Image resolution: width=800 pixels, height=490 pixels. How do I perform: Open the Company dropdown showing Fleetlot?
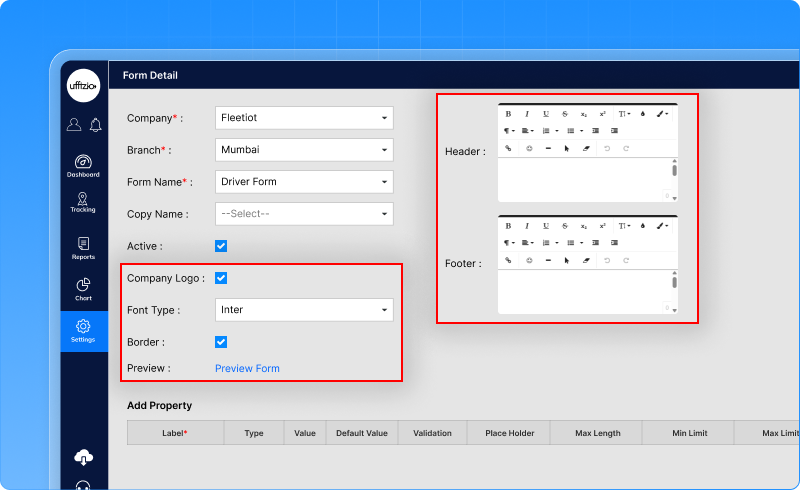point(304,118)
